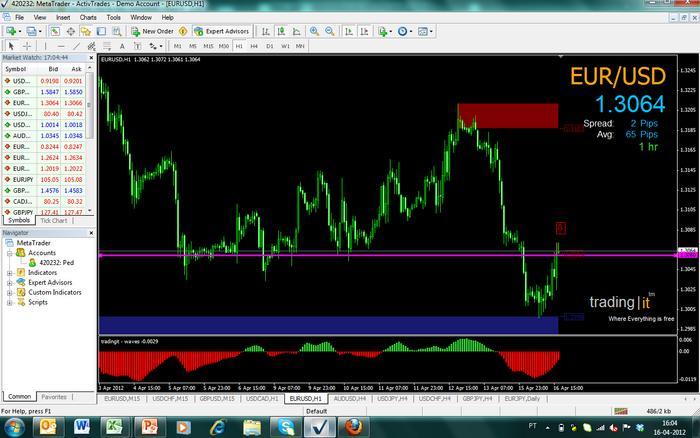
Task: Collapse the Accounts tree node
Action: [9, 253]
